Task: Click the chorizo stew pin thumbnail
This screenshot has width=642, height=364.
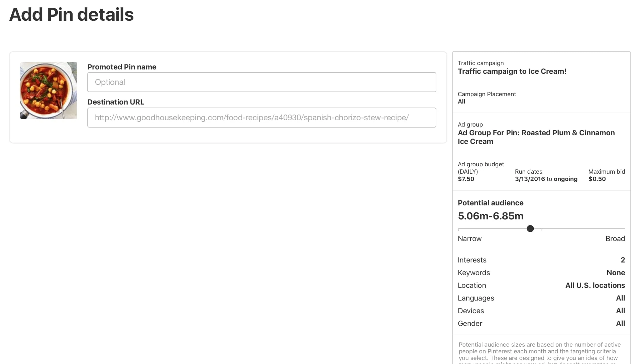Action: (x=48, y=90)
